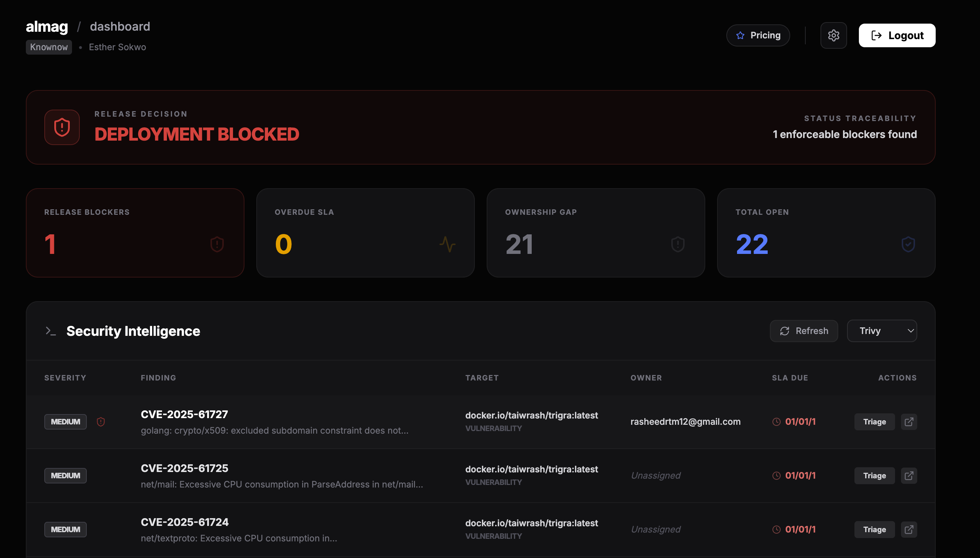Image resolution: width=980 pixels, height=558 pixels.
Task: Click blocker shield icon beside first MEDIUM badge
Action: pyautogui.click(x=101, y=421)
